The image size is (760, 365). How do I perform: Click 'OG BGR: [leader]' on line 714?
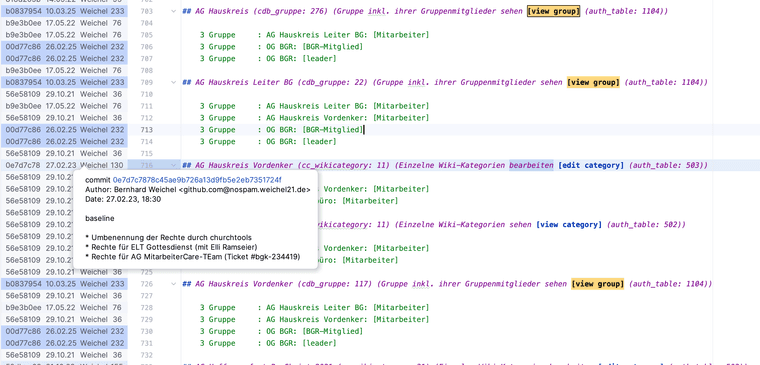pos(301,142)
